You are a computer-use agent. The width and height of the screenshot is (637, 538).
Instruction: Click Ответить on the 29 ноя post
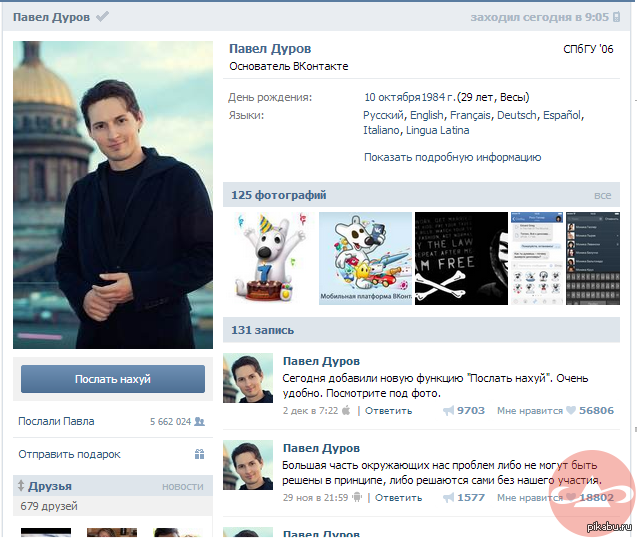coord(398,498)
